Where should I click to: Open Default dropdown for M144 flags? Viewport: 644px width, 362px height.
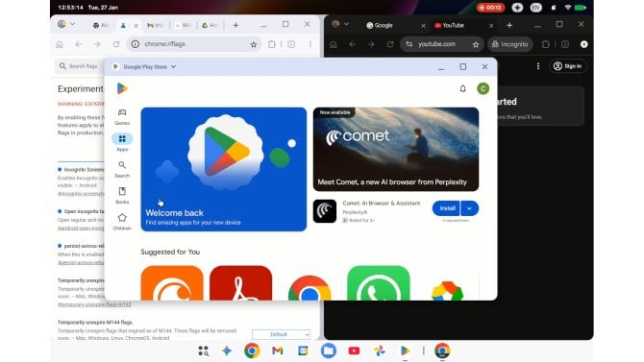[x=282, y=334]
